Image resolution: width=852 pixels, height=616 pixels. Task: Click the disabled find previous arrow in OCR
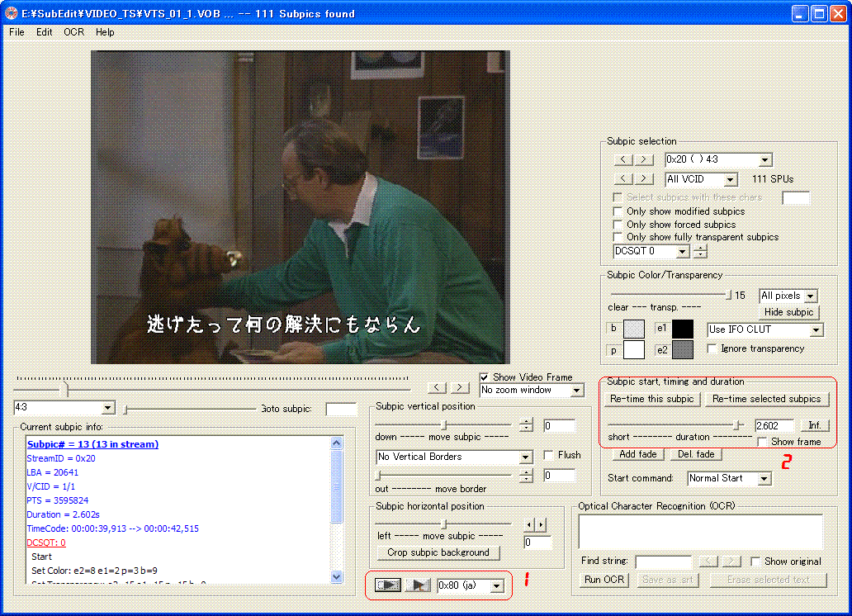pyautogui.click(x=708, y=561)
